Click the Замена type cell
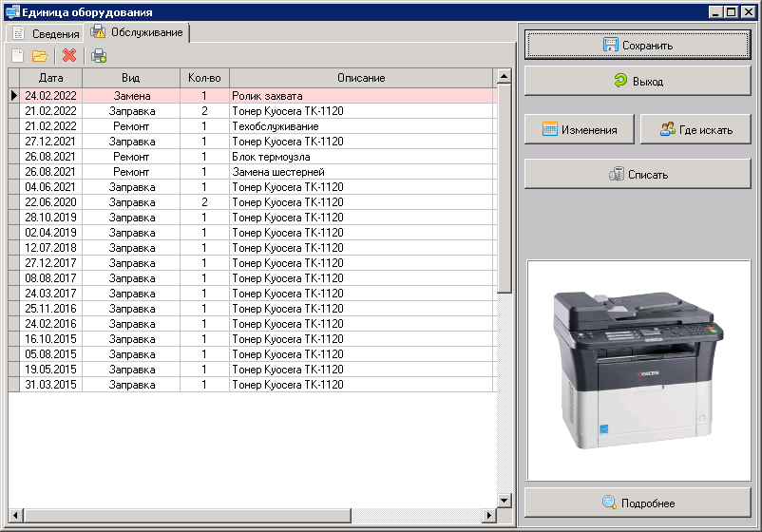Image resolution: width=762 pixels, height=532 pixels. [x=131, y=96]
